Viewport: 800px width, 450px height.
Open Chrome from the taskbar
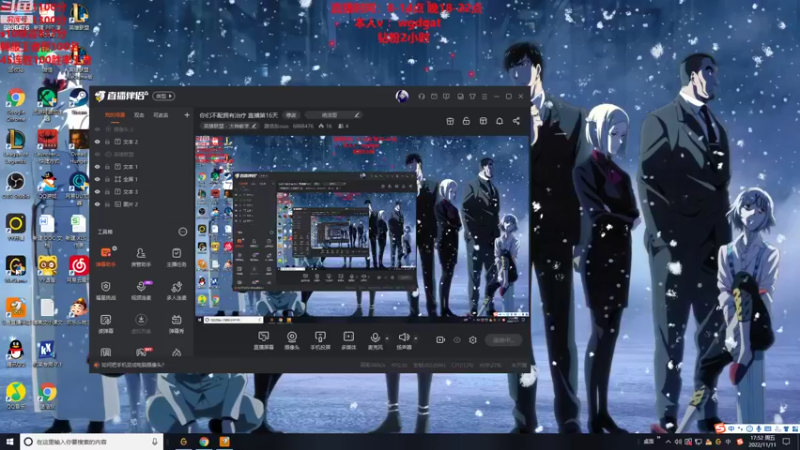point(204,441)
